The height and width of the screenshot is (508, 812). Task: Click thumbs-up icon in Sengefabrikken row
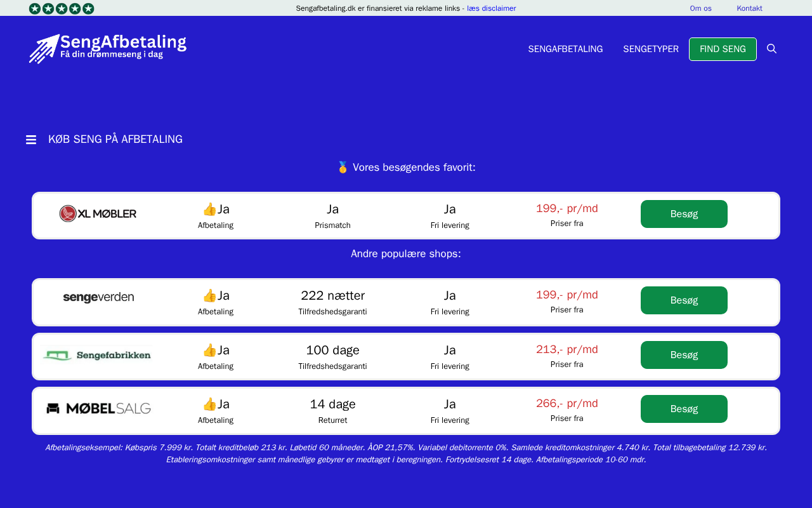[209, 350]
